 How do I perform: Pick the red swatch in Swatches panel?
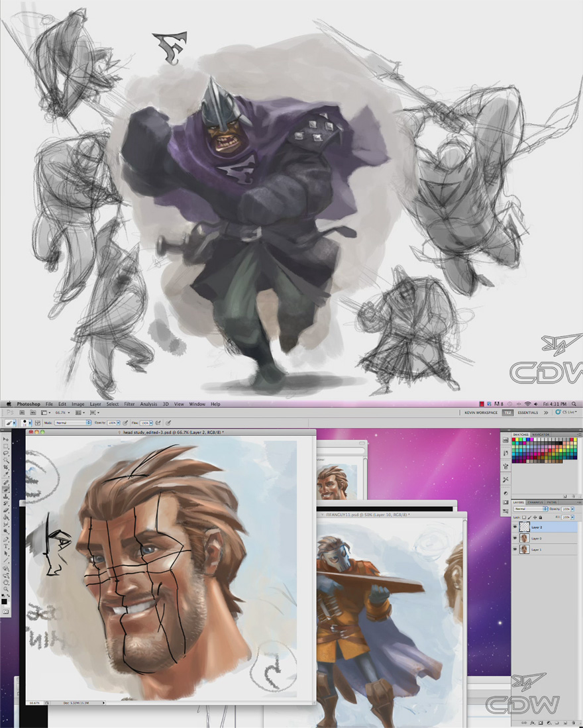(513, 440)
